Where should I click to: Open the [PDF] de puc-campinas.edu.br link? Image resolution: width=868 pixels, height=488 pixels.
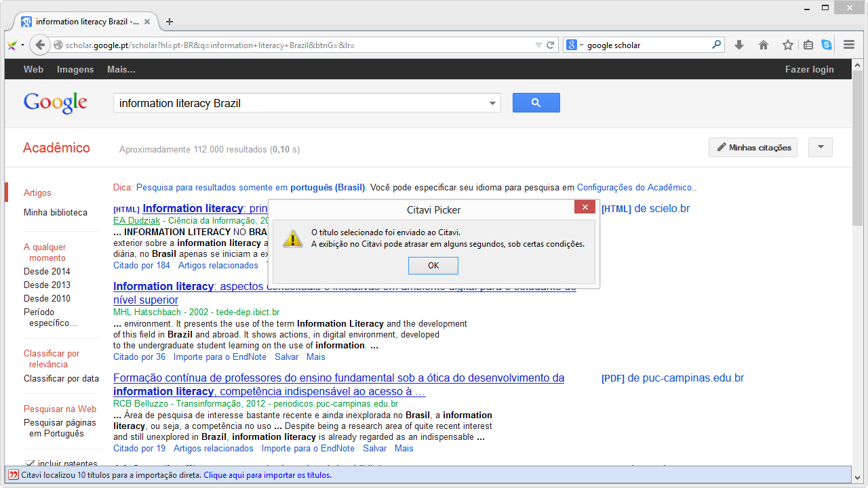coord(673,378)
